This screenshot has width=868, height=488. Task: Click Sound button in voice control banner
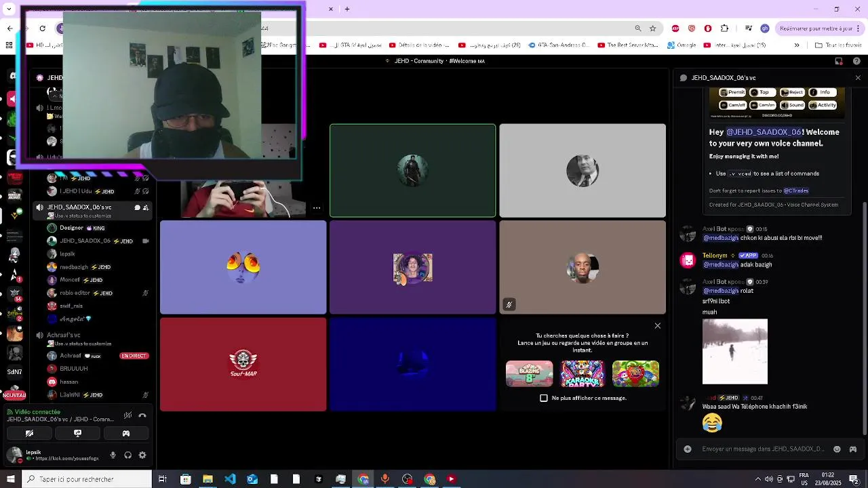[793, 105]
